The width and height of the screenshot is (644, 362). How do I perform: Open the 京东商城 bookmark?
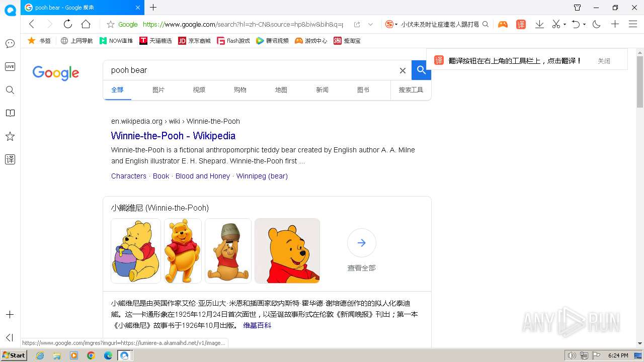[x=195, y=41]
